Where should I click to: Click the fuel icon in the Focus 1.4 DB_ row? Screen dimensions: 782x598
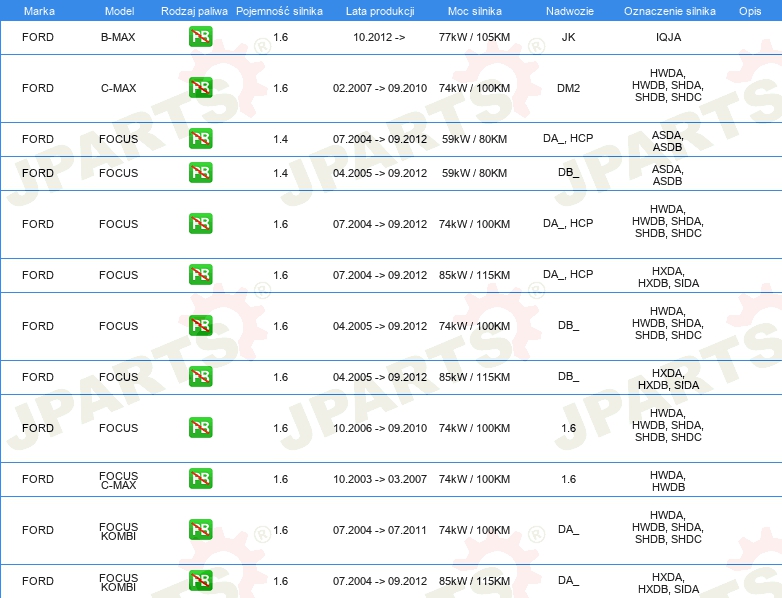coord(200,173)
